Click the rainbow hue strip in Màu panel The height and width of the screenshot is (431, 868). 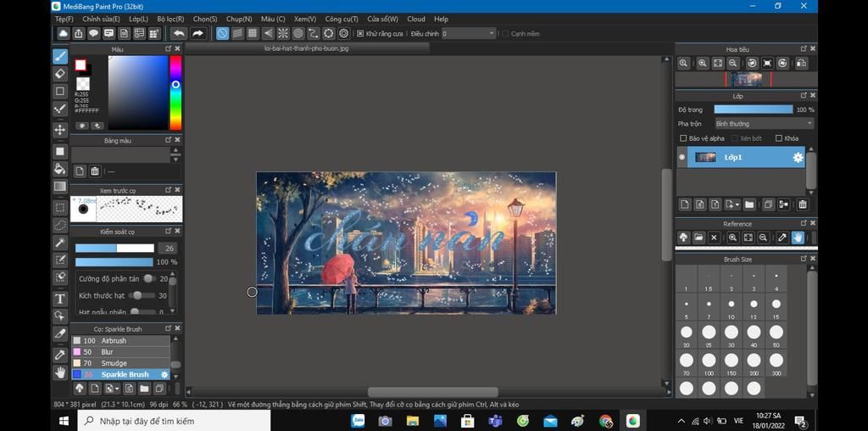point(175,92)
